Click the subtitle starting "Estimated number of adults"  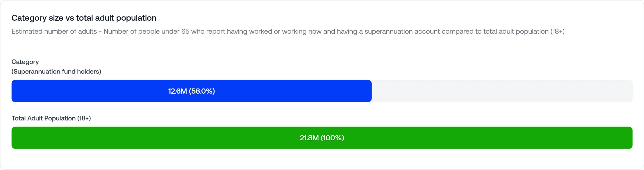point(288,31)
